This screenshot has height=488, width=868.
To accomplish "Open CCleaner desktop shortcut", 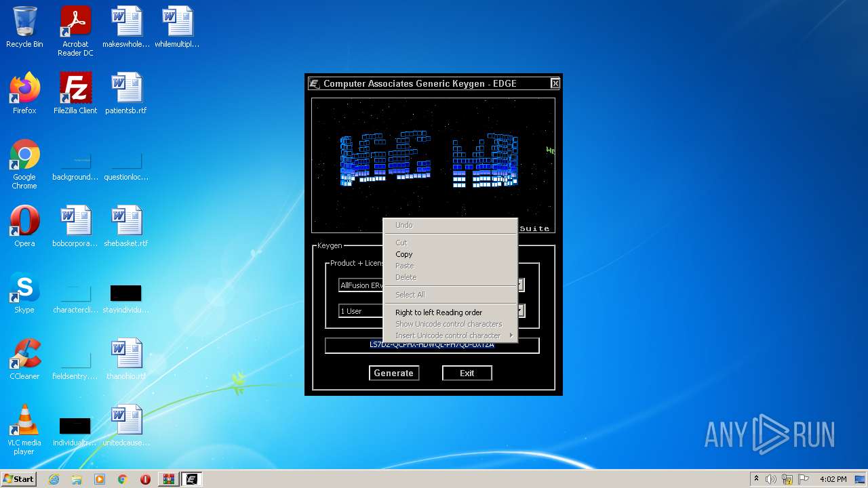I will (x=24, y=359).
